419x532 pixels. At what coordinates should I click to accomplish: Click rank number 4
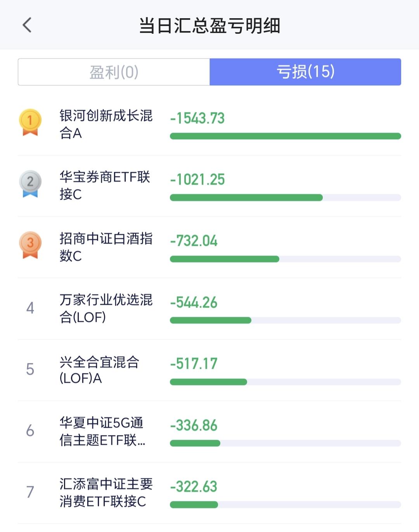30,308
